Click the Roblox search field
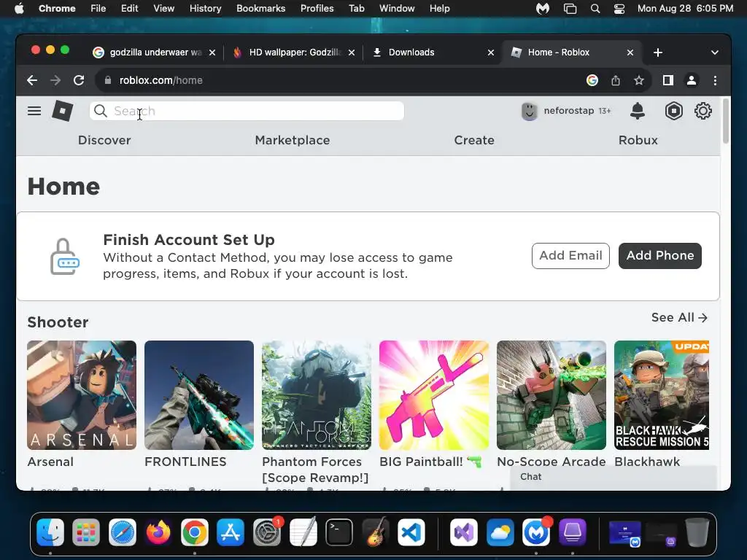The image size is (747, 560). pos(247,111)
